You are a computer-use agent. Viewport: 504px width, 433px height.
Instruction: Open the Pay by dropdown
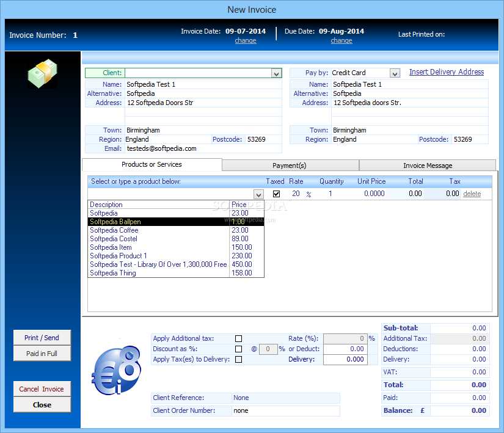395,73
